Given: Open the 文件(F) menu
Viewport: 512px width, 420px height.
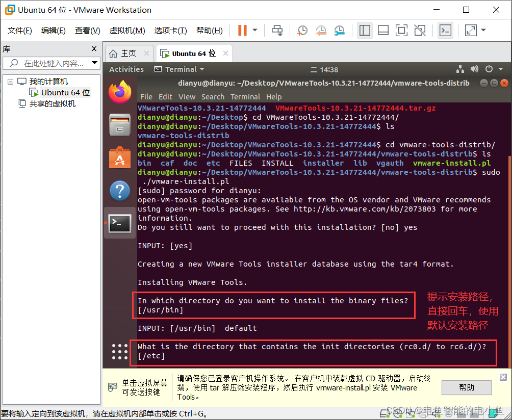Looking at the screenshot, I should click(x=19, y=31).
